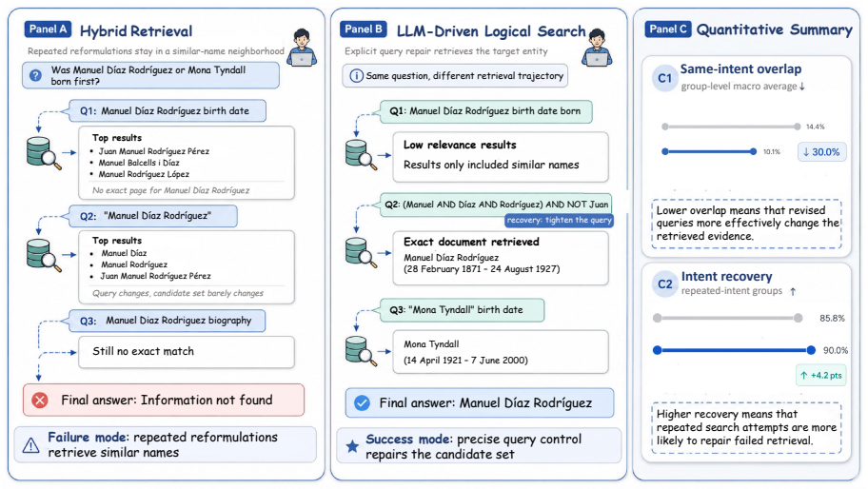868x489 pixels.
Task: Click the info icon beside 'Same question'
Action: [357, 76]
